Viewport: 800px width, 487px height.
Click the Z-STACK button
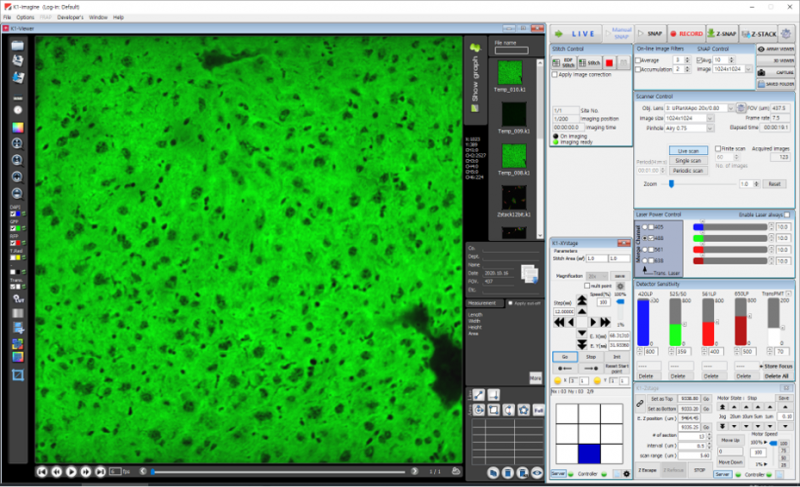tap(759, 34)
